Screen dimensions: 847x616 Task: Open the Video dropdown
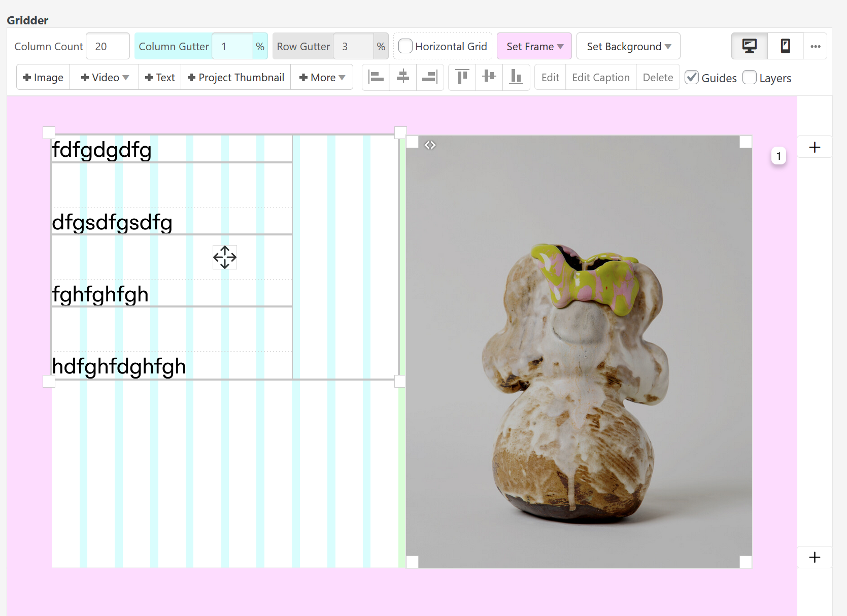point(104,77)
